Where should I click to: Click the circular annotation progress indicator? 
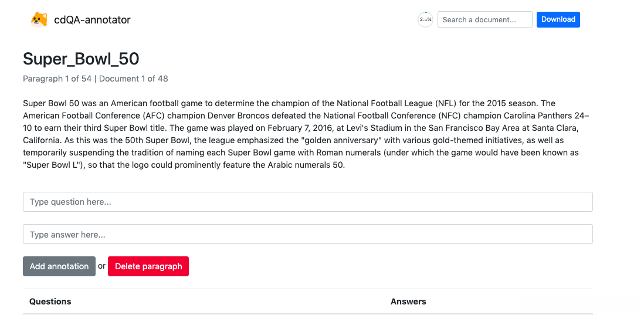[x=425, y=19]
